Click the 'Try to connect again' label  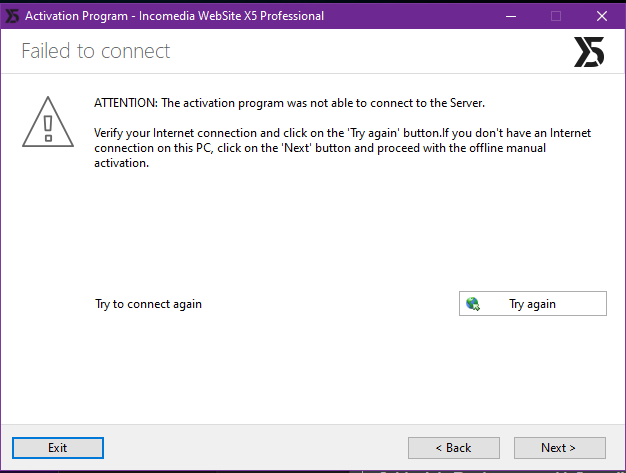tap(148, 304)
